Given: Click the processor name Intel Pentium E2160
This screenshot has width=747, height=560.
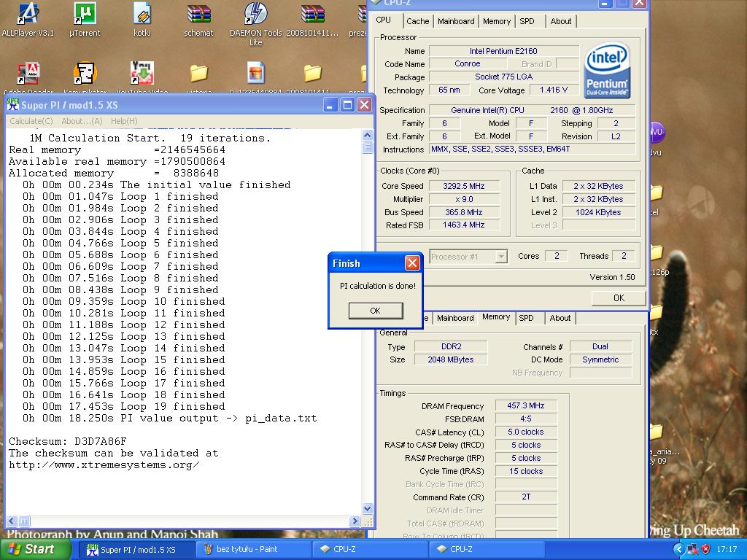Looking at the screenshot, I should [x=503, y=51].
